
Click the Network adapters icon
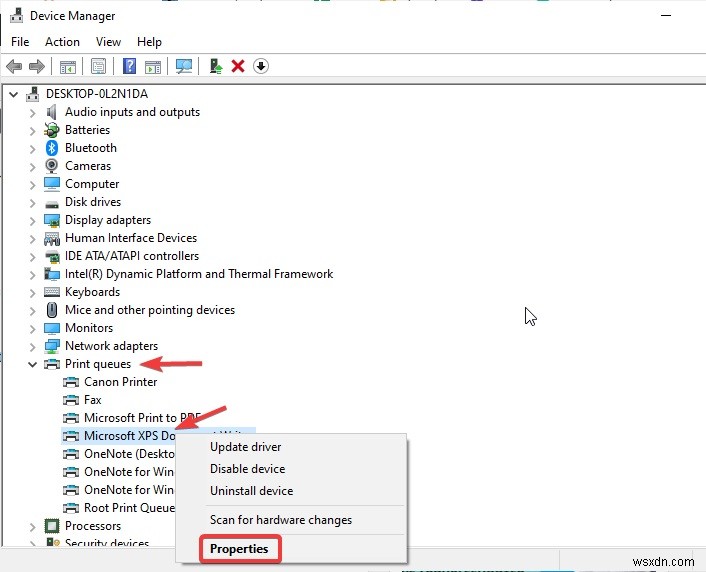pos(52,346)
